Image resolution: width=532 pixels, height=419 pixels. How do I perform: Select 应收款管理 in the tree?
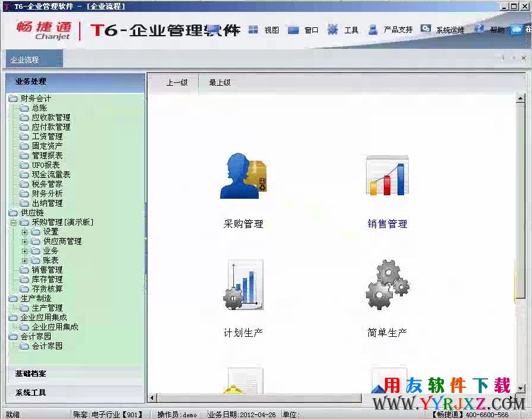[x=51, y=117]
